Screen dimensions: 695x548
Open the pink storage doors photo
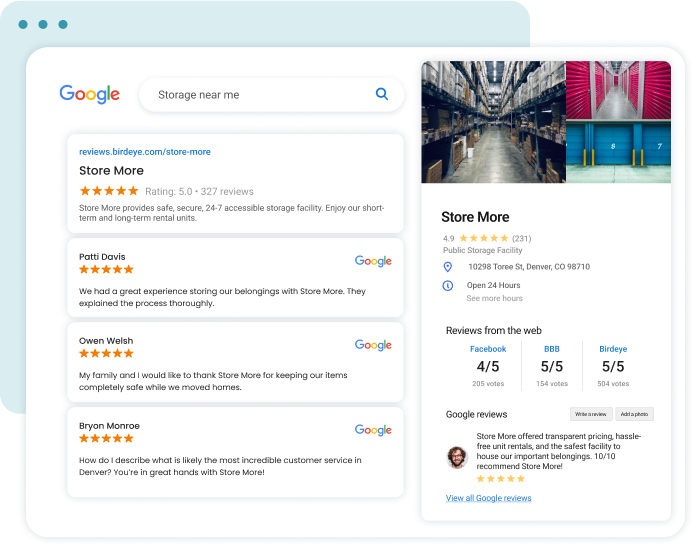618,90
